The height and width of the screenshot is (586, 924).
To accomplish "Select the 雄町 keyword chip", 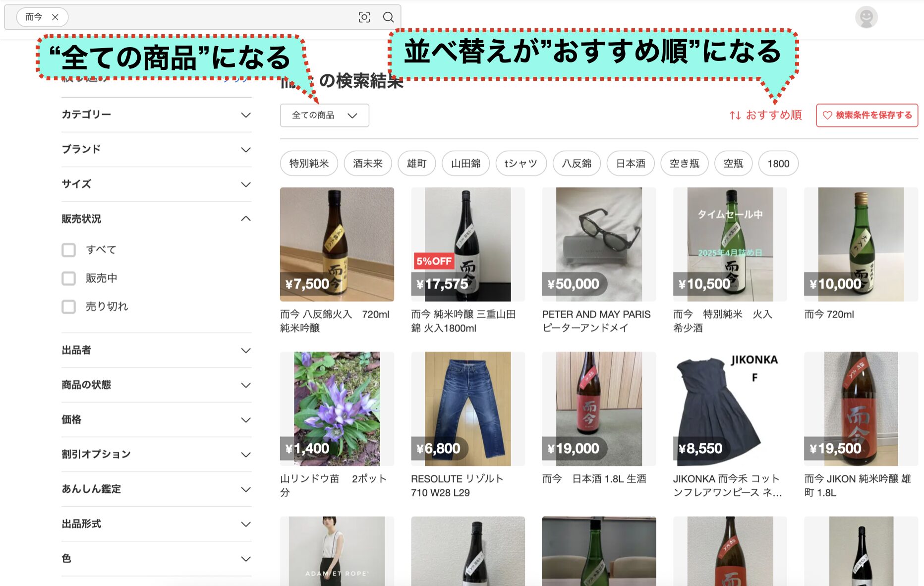I will point(416,164).
